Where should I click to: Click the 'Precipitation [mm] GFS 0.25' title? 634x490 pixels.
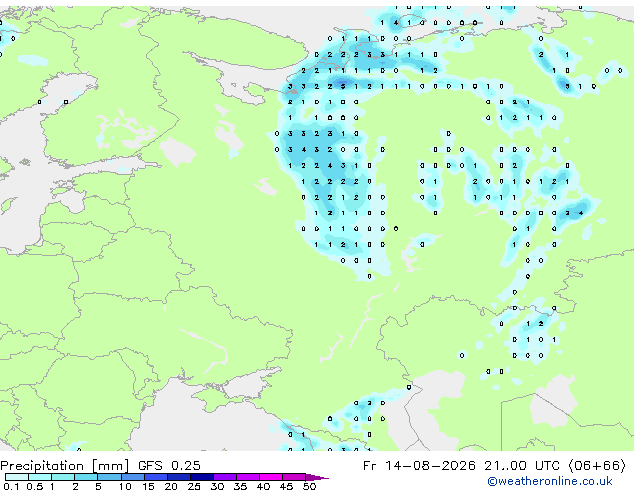pyautogui.click(x=100, y=466)
